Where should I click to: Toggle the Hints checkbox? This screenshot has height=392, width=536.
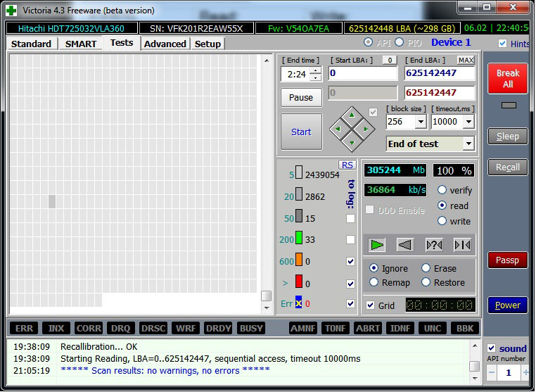[502, 44]
